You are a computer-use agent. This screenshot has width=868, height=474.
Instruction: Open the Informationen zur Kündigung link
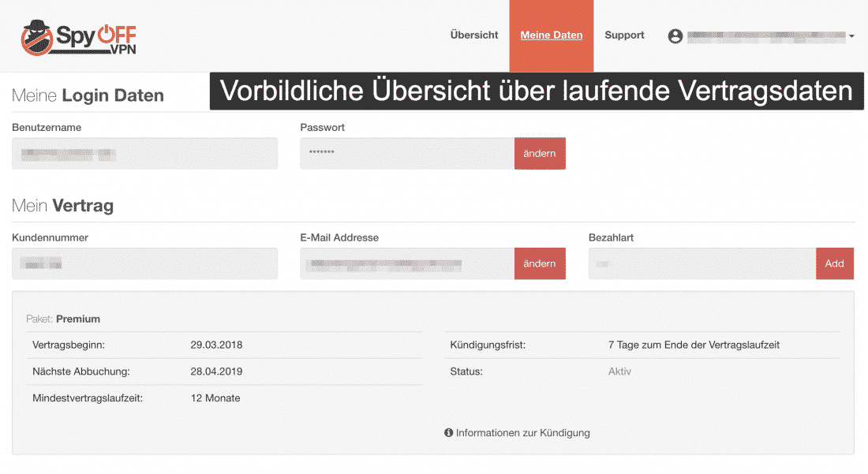tap(522, 432)
